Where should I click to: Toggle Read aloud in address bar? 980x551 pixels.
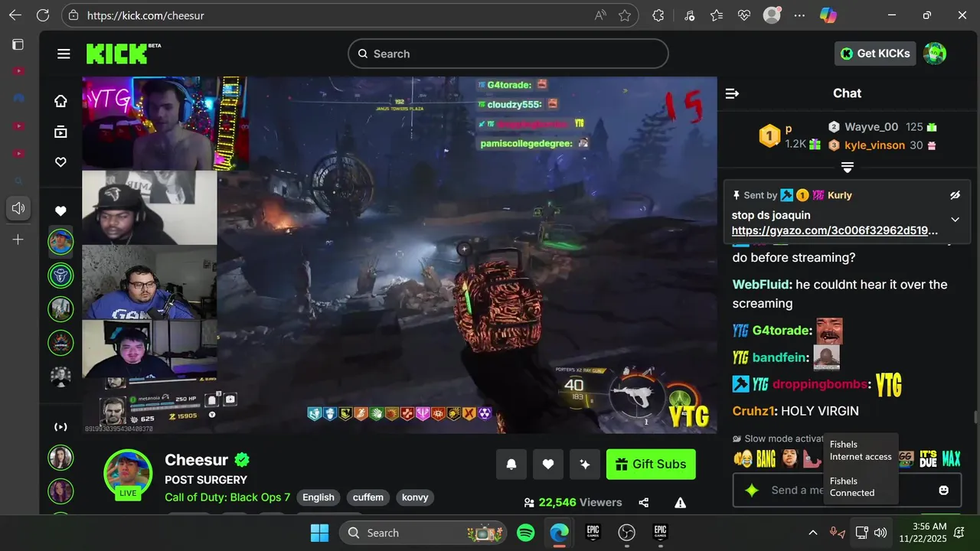(x=600, y=15)
